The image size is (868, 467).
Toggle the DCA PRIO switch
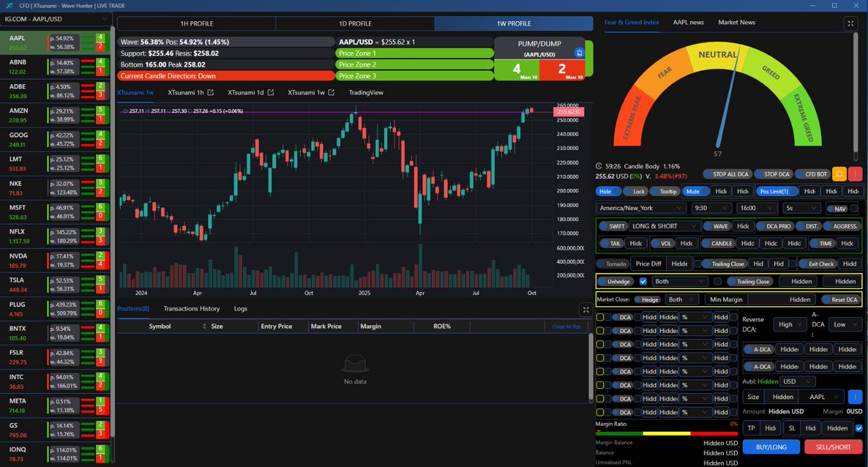(x=774, y=226)
